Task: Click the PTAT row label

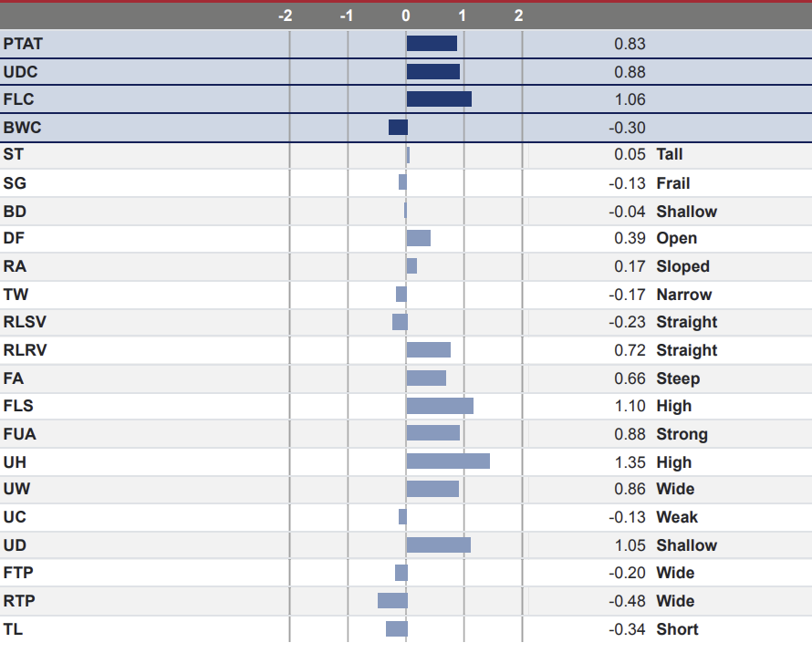Action: coord(23,44)
